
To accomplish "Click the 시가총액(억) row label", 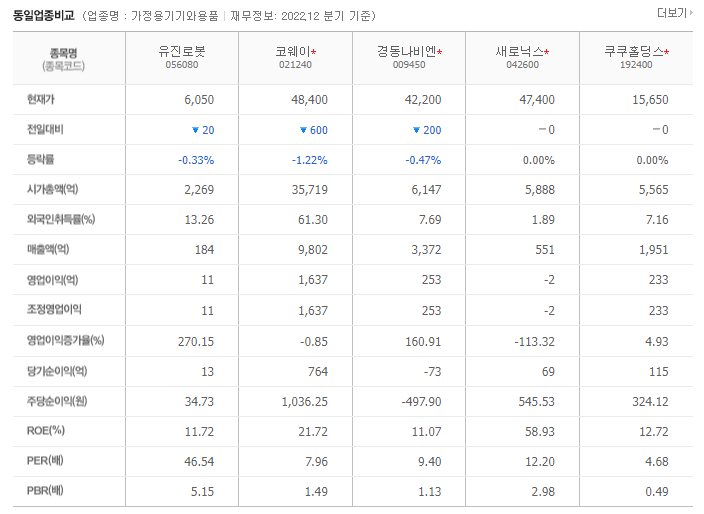I will pos(53,189).
